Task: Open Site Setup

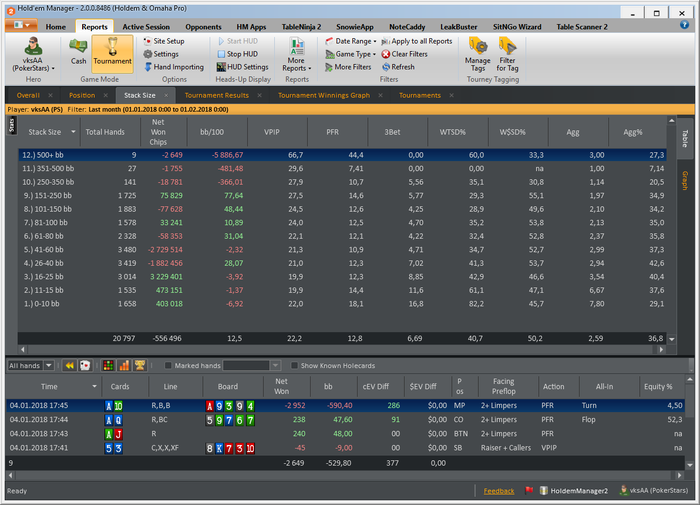Action: [x=163, y=41]
